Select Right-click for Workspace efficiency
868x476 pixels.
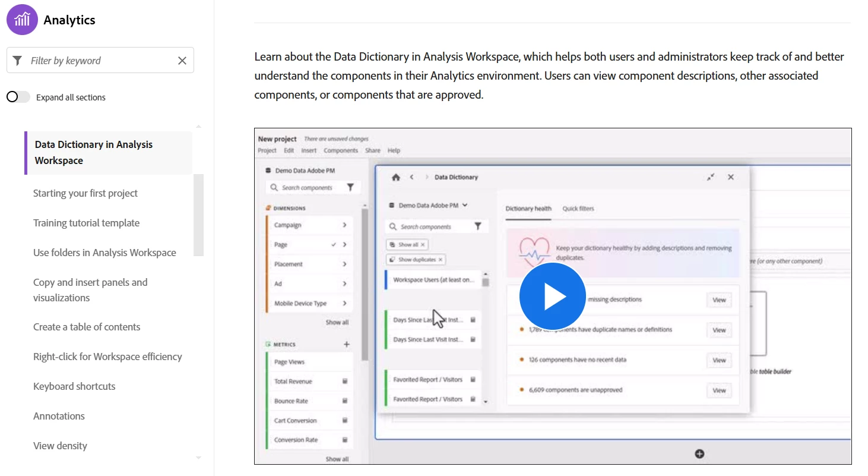coord(107,357)
